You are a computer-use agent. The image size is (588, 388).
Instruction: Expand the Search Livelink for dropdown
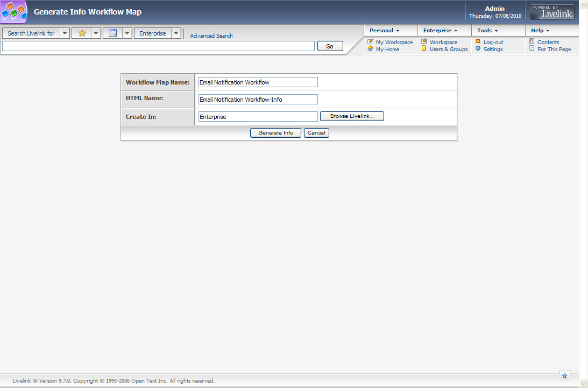click(x=65, y=33)
